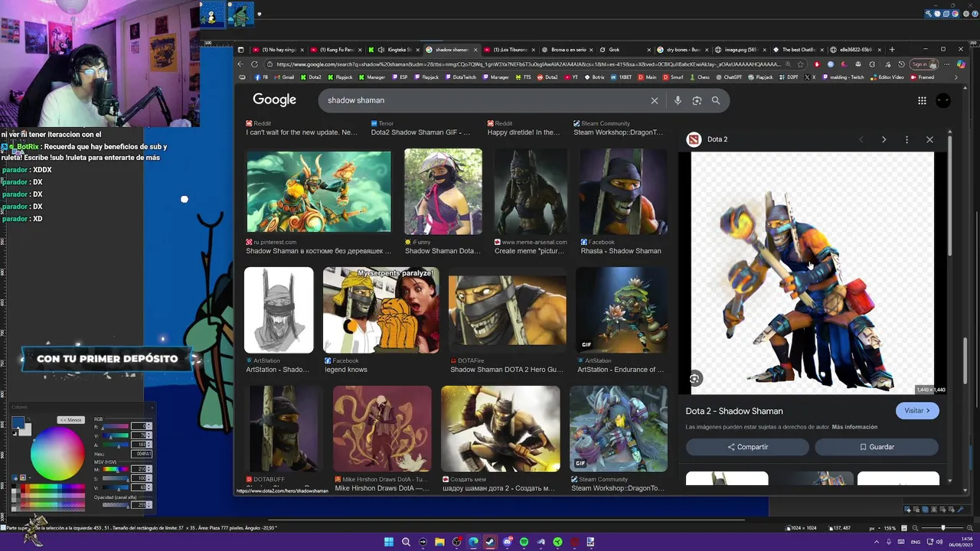Click the browser back arrow
Image resolution: width=980 pixels, height=551 pixels.
click(240, 64)
